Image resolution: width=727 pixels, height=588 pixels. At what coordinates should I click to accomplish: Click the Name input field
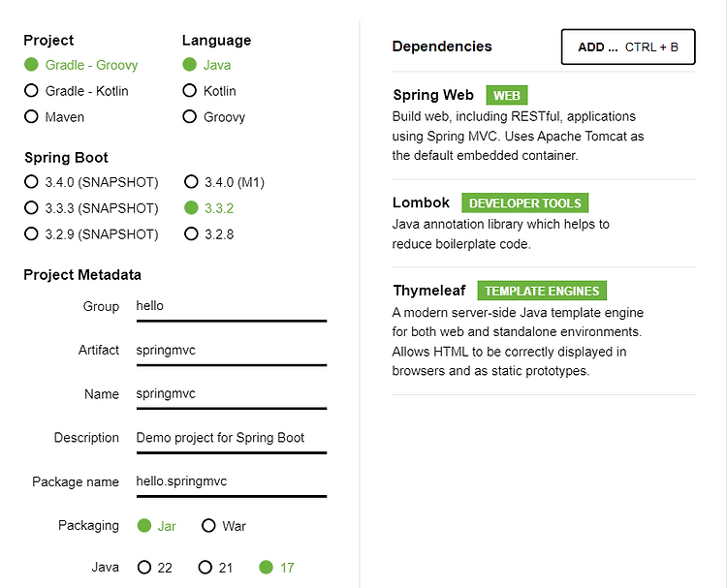[x=231, y=394]
